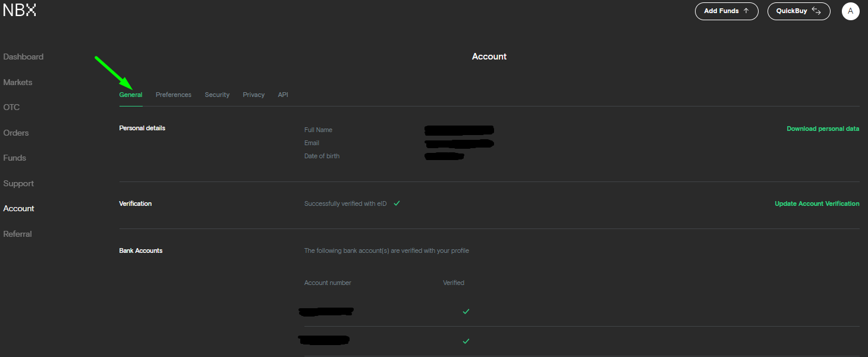
Task: Switch to the General tab
Action: coord(131,95)
